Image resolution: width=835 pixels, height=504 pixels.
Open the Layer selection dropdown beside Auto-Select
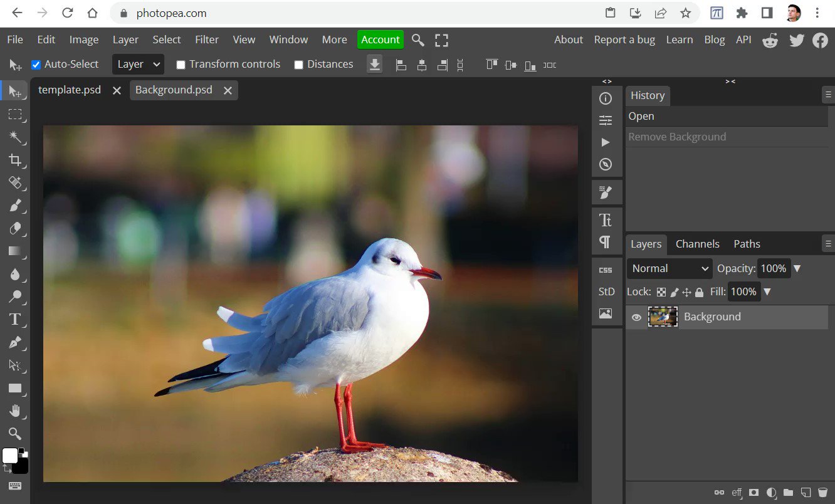[x=138, y=64]
